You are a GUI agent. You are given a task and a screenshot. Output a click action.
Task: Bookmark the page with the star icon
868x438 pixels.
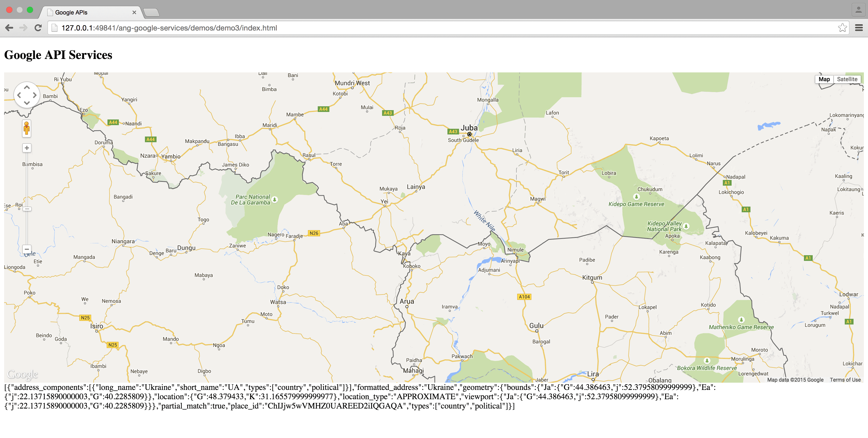(842, 28)
